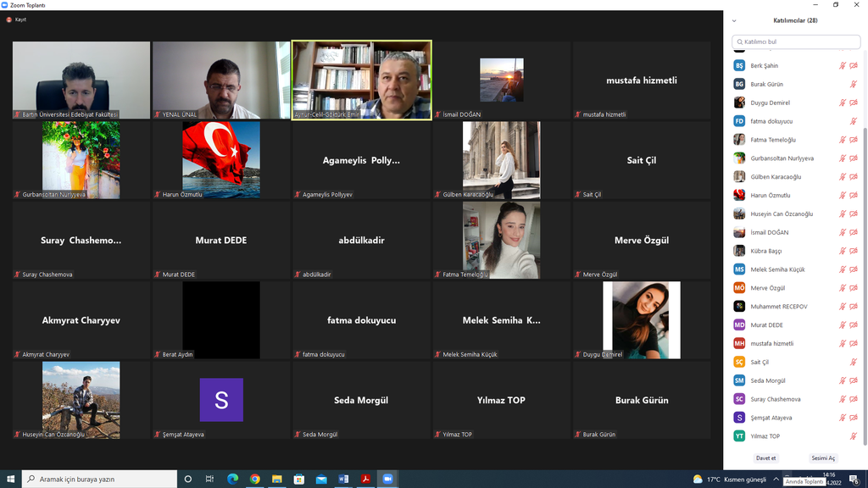Select Gülben Karacaoğlu's video grid tile

(502, 160)
